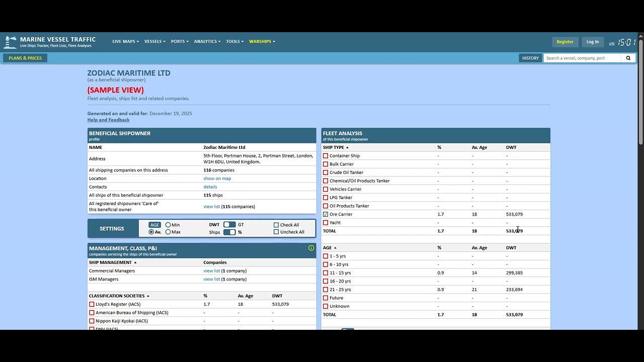Click the Zodiac Maritime Ltd name cell
Screen dimensions: 644x362
tap(224, 147)
